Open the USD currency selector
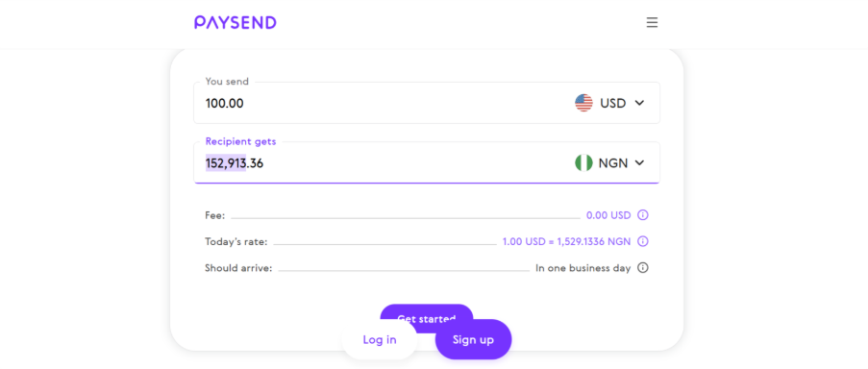 click(x=609, y=103)
